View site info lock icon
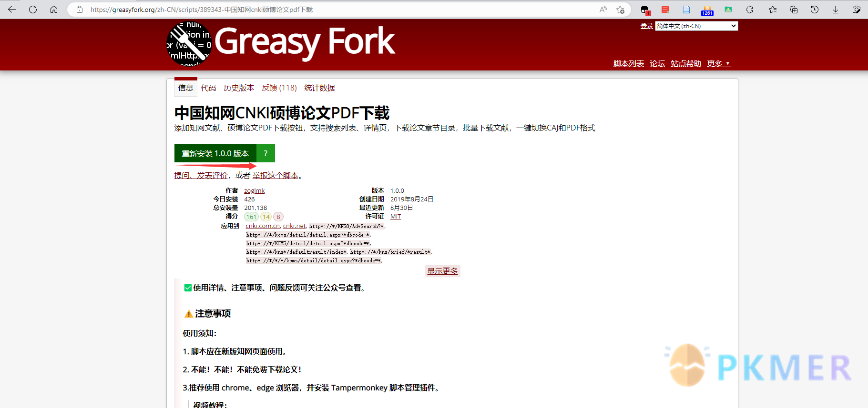Image resolution: width=868 pixels, height=408 pixels. click(x=80, y=10)
